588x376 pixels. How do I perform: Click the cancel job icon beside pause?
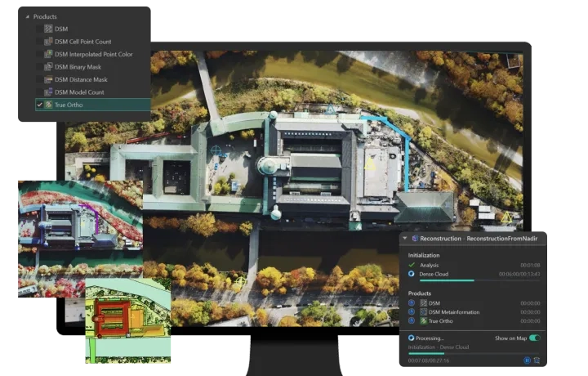[537, 360]
